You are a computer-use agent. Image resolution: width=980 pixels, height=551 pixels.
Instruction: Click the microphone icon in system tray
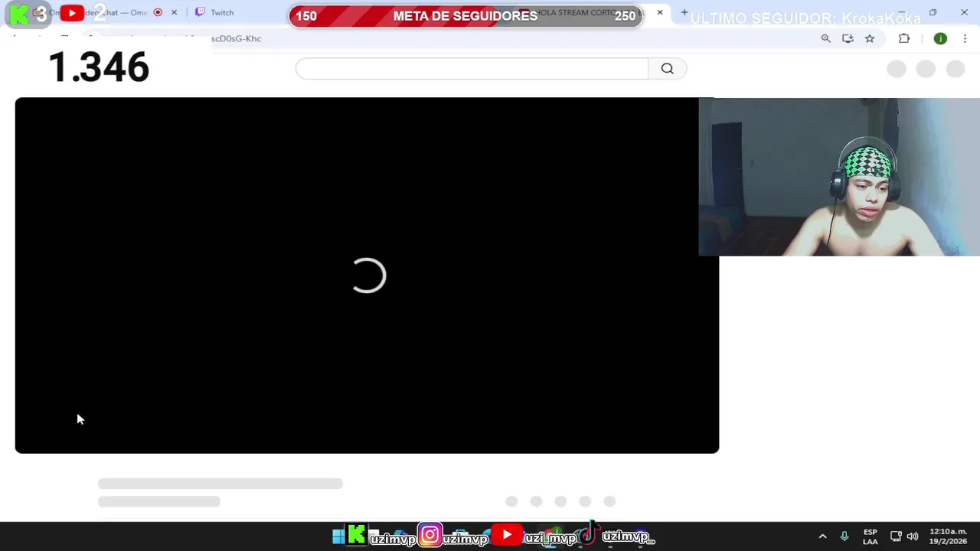[x=844, y=536]
